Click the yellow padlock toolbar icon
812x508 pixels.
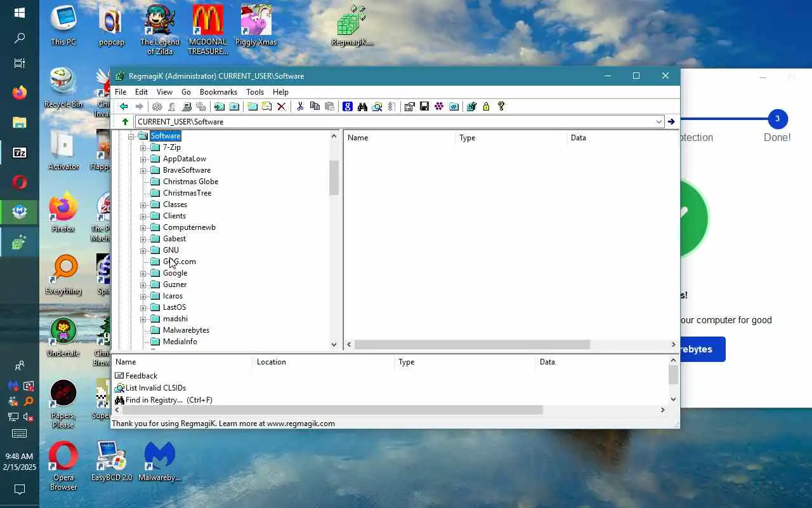486,107
